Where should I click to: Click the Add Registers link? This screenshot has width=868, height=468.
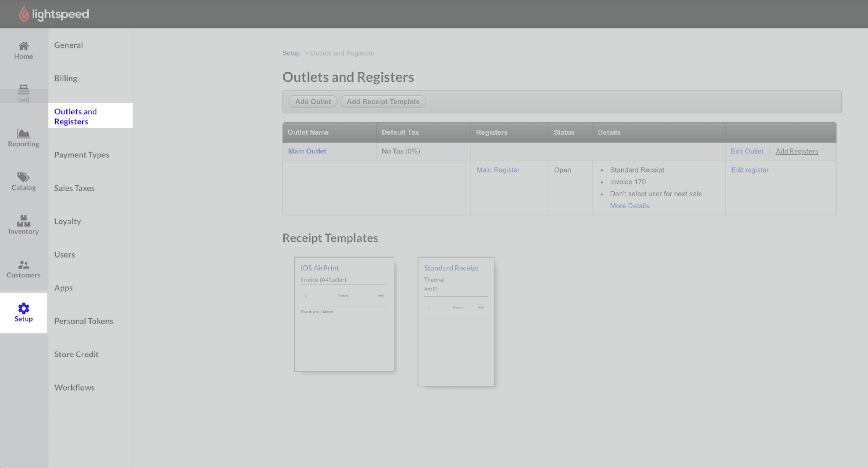(x=797, y=151)
